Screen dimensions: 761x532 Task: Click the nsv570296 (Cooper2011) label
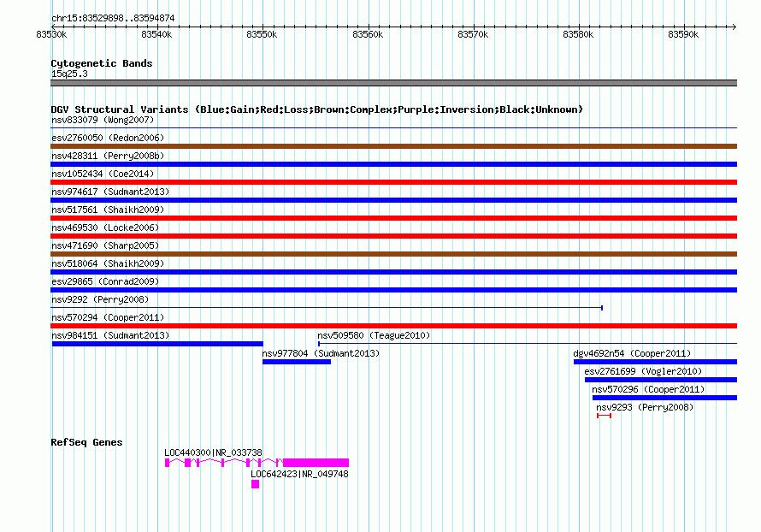coord(648,389)
